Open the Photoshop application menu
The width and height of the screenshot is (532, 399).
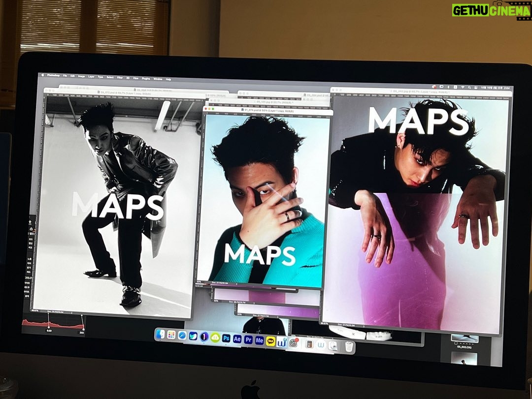tap(53, 75)
